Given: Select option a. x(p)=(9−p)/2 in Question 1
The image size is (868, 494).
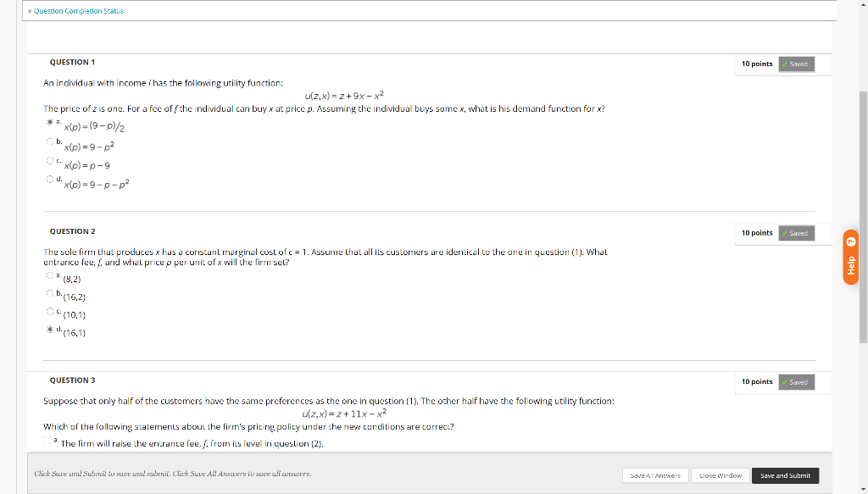Looking at the screenshot, I should [x=50, y=122].
